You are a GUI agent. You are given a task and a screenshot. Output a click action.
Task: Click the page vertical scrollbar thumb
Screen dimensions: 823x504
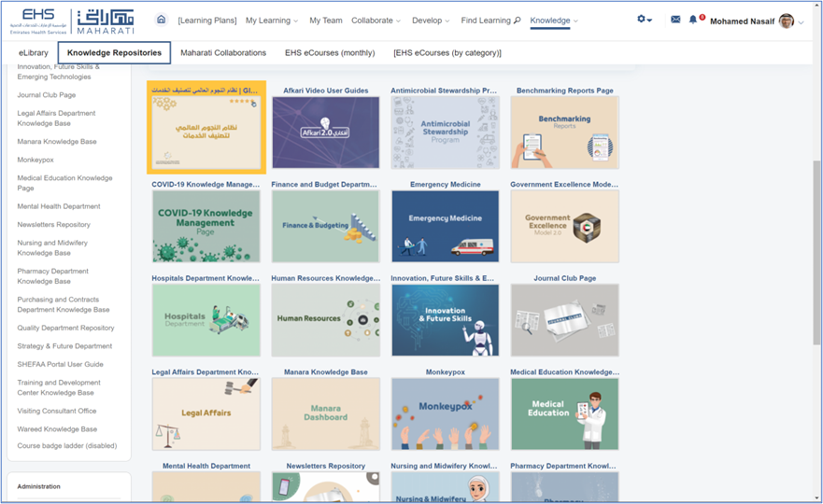click(x=816, y=253)
